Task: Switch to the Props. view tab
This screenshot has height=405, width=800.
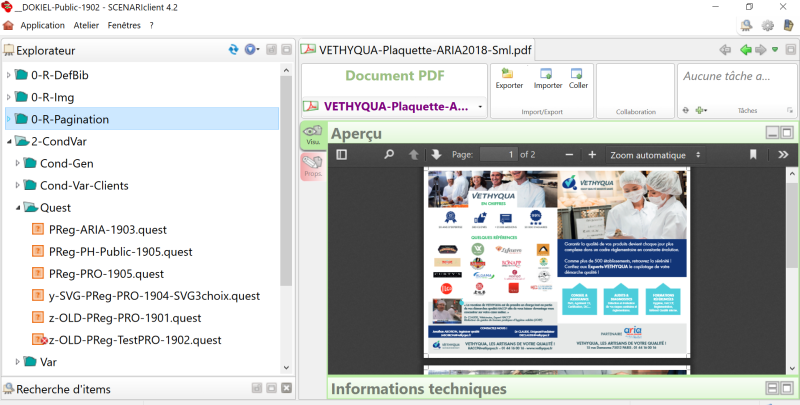Action: (x=312, y=167)
